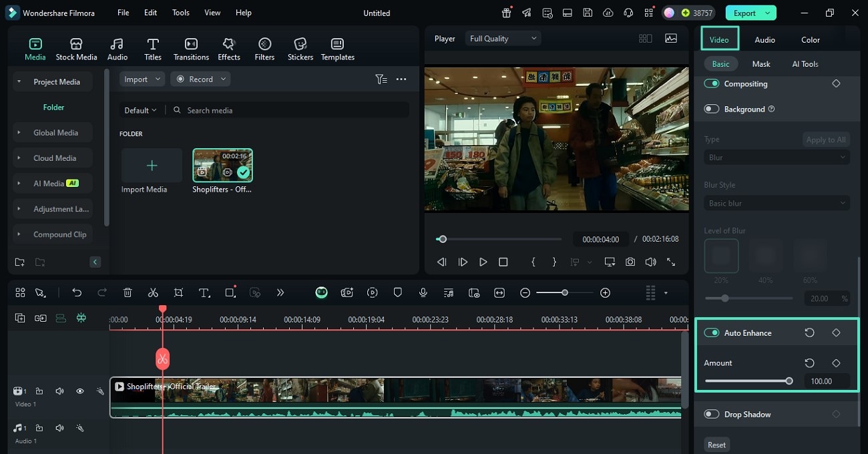Enable the Background toggle
Image resolution: width=868 pixels, height=454 pixels.
pos(712,109)
